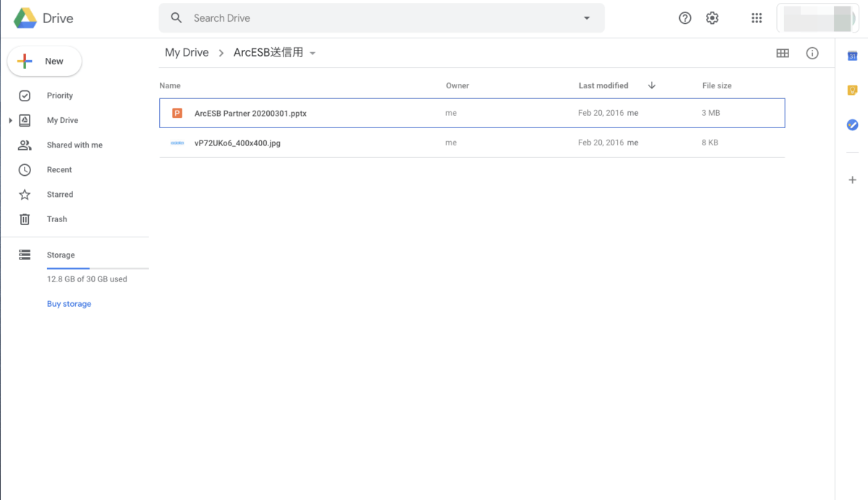Click the add-ons plus icon
This screenshot has height=500, width=868.
(x=852, y=179)
